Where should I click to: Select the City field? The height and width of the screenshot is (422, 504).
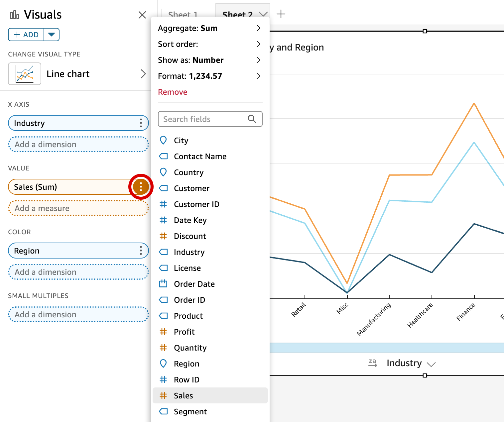coord(210,140)
